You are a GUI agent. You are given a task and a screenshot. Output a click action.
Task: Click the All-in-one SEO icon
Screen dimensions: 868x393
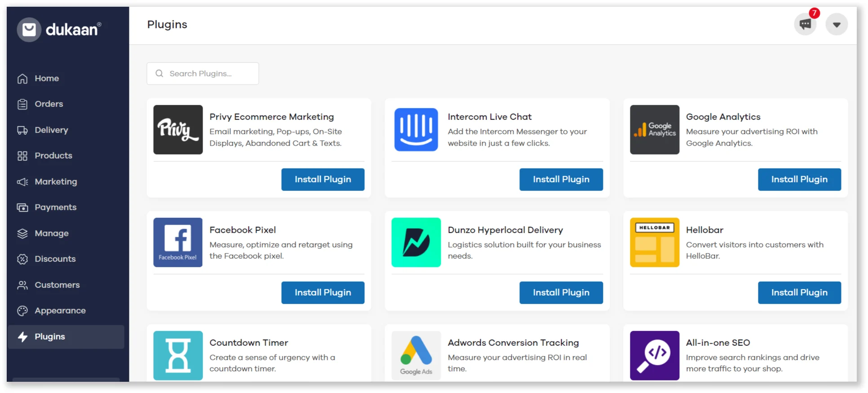(x=654, y=355)
